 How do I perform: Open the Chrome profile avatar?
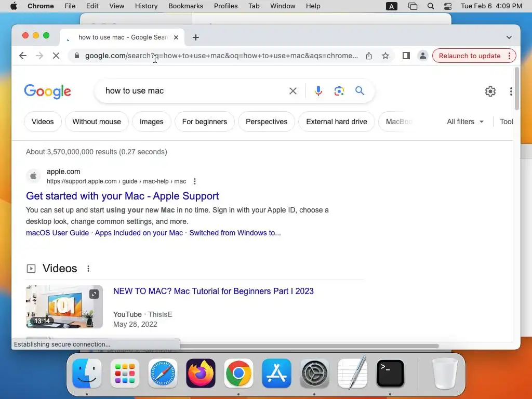click(x=423, y=56)
